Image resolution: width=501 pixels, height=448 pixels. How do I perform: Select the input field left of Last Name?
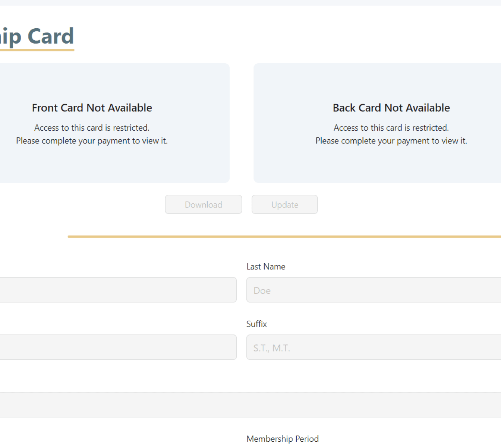(117, 290)
